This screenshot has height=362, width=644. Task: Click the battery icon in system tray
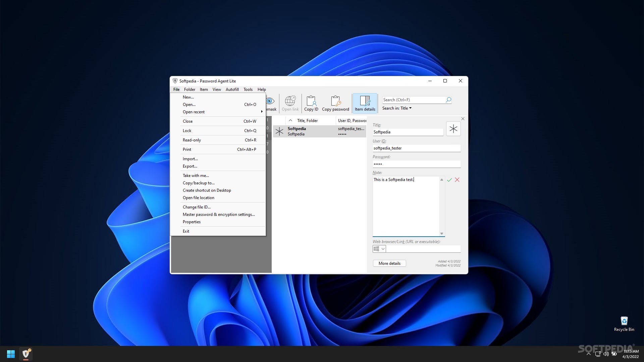[614, 354]
